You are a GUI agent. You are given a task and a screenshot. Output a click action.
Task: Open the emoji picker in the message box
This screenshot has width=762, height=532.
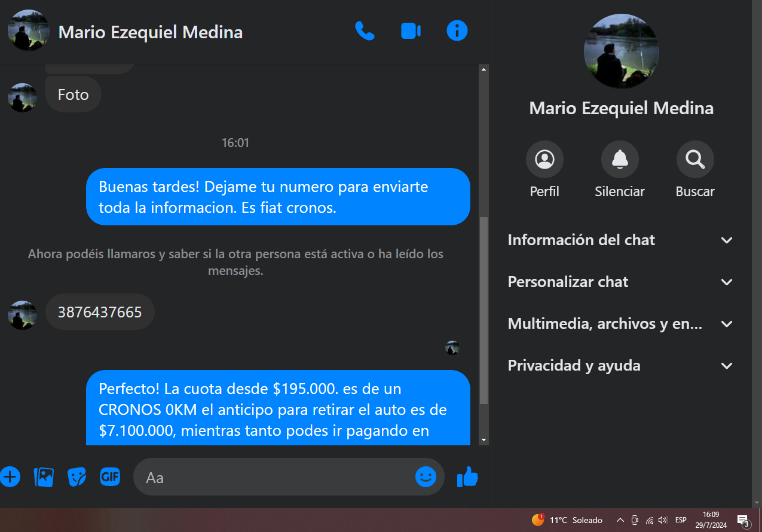point(426,476)
